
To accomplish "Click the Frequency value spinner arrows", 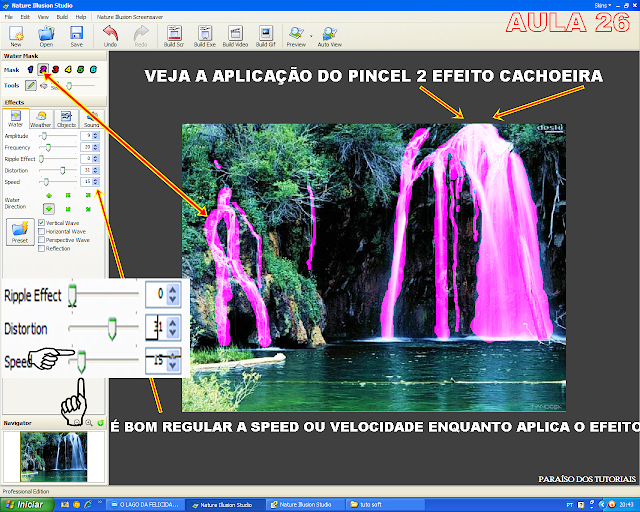I will click(x=96, y=147).
